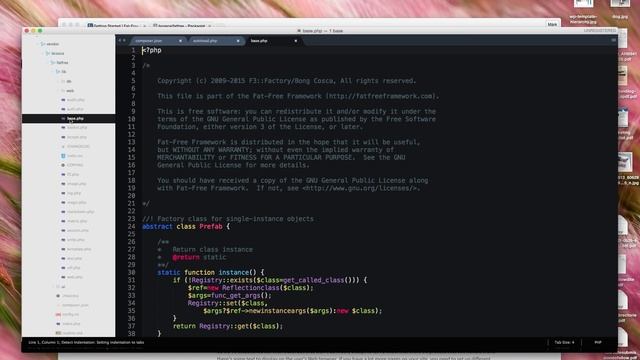Screen dimensions: 640x360
Task: Open log.php in the sidebar
Action: point(74,193)
